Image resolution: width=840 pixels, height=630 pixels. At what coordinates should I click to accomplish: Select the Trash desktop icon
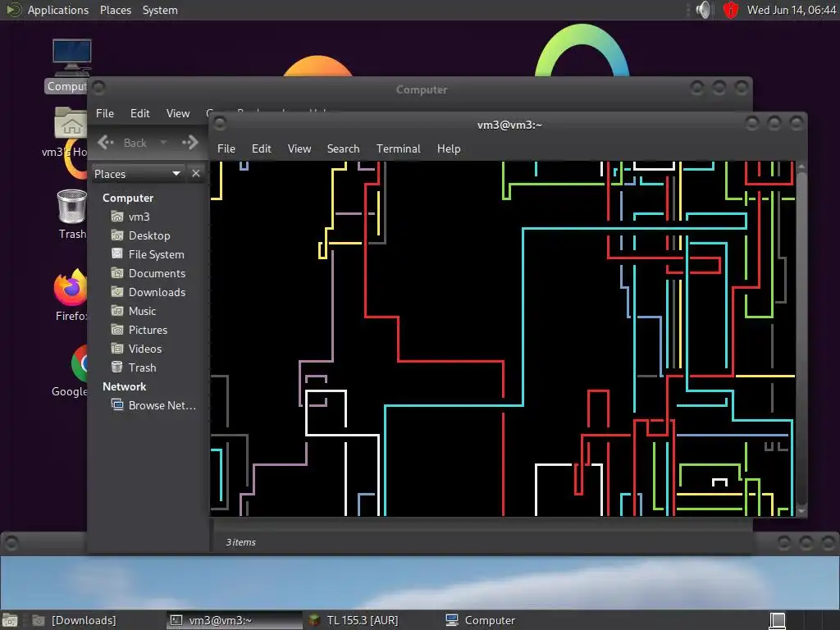[72, 214]
